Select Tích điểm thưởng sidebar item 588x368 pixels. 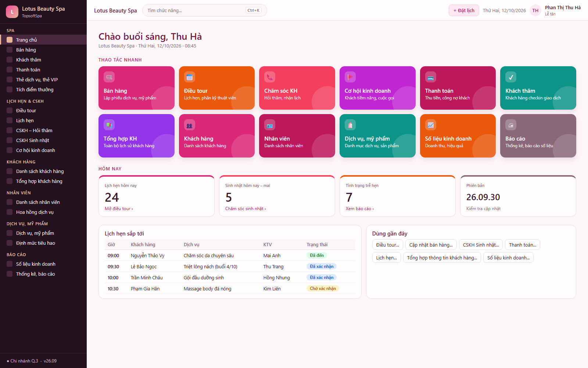click(43, 89)
